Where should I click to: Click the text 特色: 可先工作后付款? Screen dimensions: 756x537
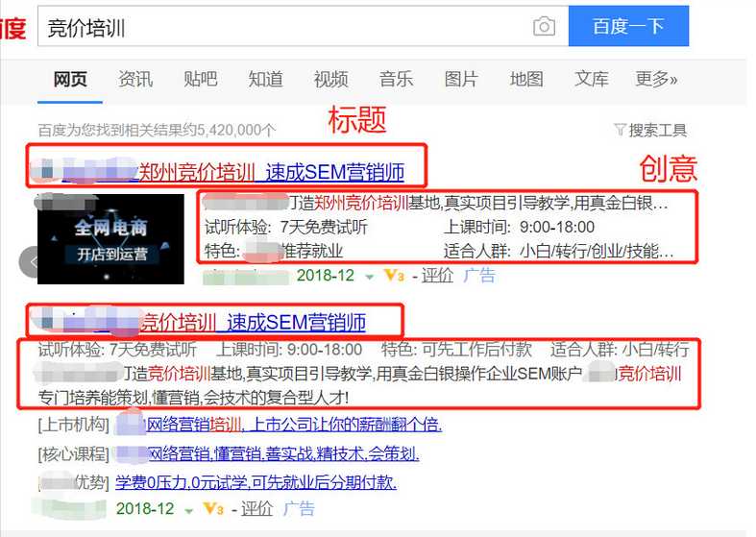[x=456, y=350]
